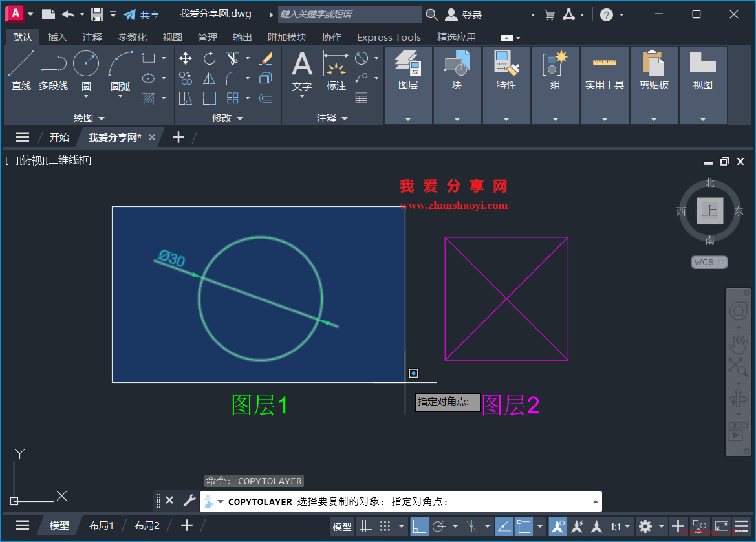Open the Arc (圆弧) options dropdown
The width and height of the screenshot is (756, 542).
click(120, 96)
